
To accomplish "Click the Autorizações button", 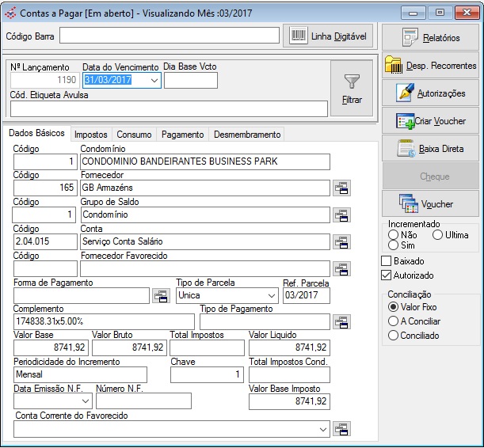I will tap(430, 93).
